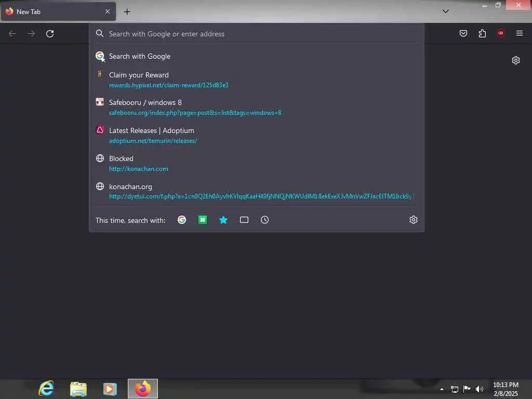Click the magnifier icon in address bar
The height and width of the screenshot is (399, 532).
(99, 33)
